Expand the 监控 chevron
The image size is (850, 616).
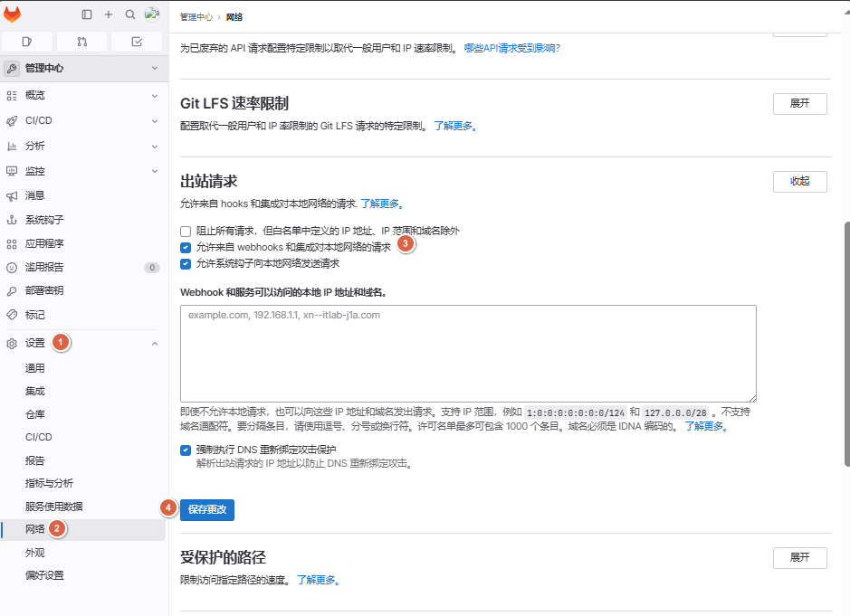[155, 171]
